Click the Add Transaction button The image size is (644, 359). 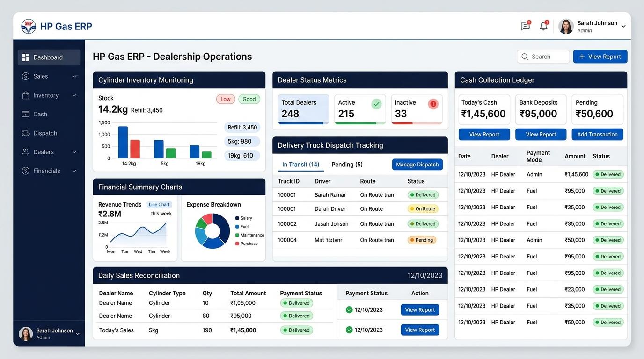[597, 135]
